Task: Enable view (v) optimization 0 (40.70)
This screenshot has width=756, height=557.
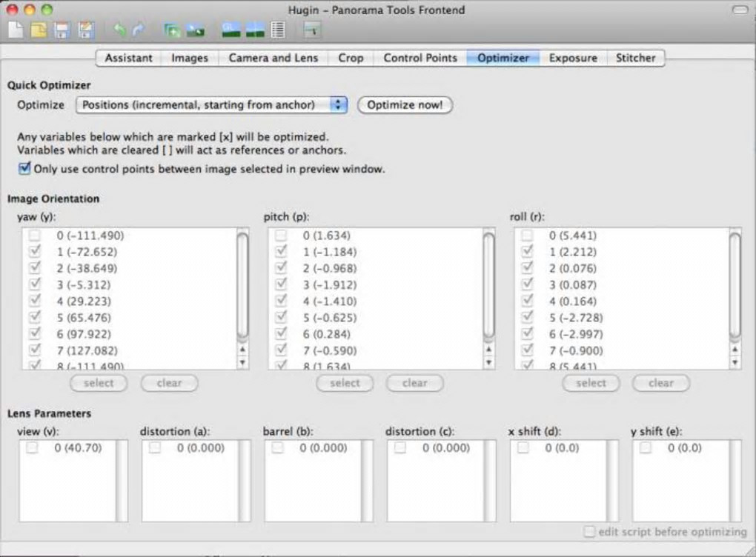Action: pos(33,447)
